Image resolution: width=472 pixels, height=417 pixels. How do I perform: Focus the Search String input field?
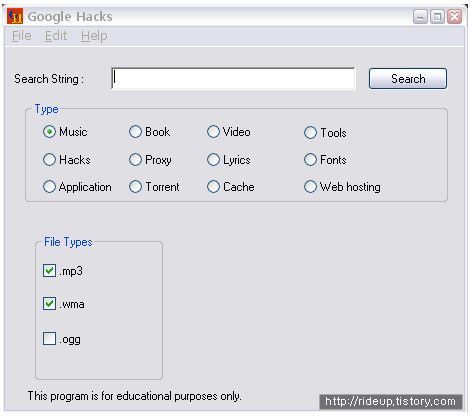pyautogui.click(x=233, y=79)
